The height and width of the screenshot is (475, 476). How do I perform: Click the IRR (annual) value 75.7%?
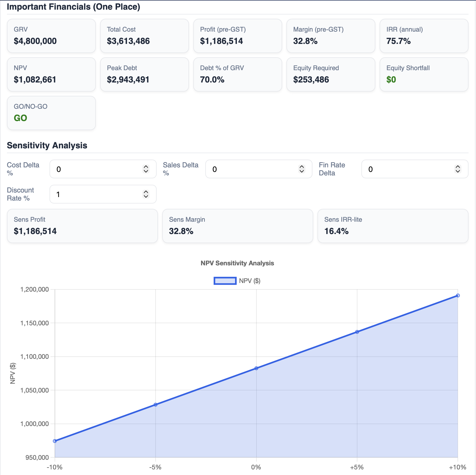coord(398,41)
